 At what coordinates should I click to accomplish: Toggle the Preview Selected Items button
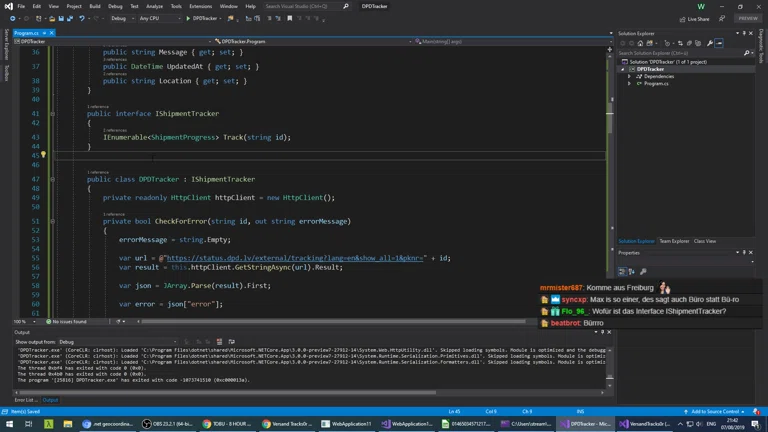[x=719, y=43]
